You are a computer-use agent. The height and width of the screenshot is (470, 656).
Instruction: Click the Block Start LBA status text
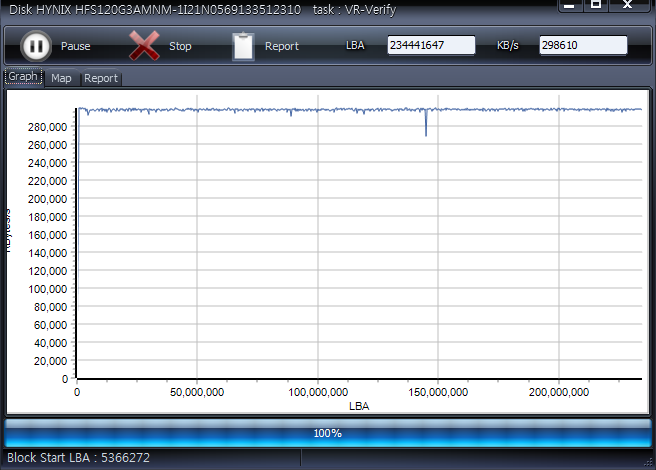[x=79, y=458]
